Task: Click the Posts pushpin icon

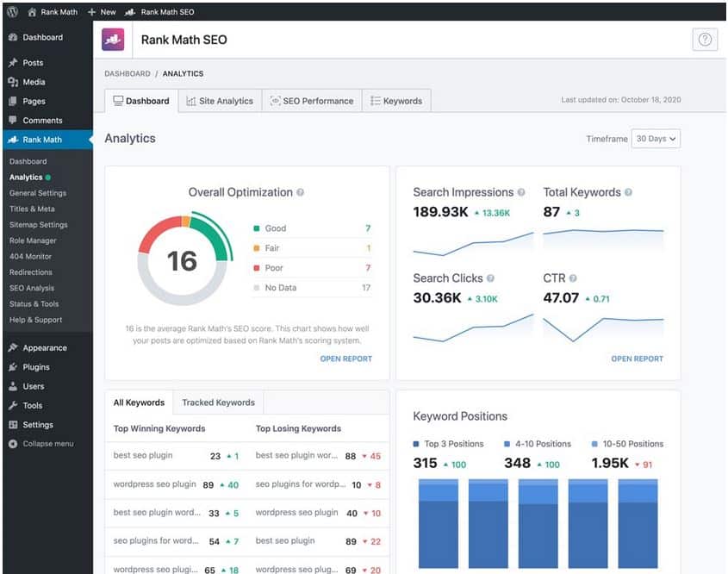Action: coord(13,62)
